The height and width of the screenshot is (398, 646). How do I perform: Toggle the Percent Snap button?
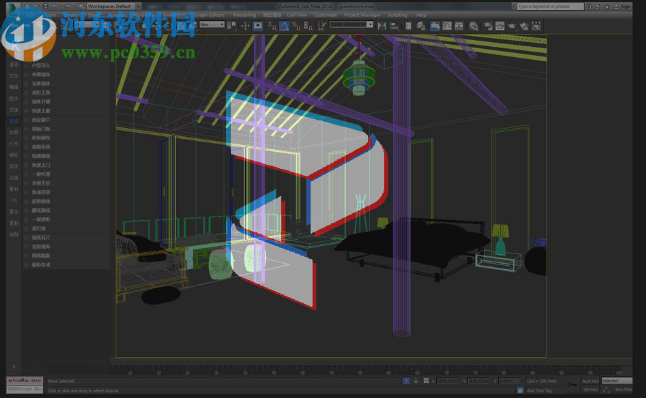point(296,26)
